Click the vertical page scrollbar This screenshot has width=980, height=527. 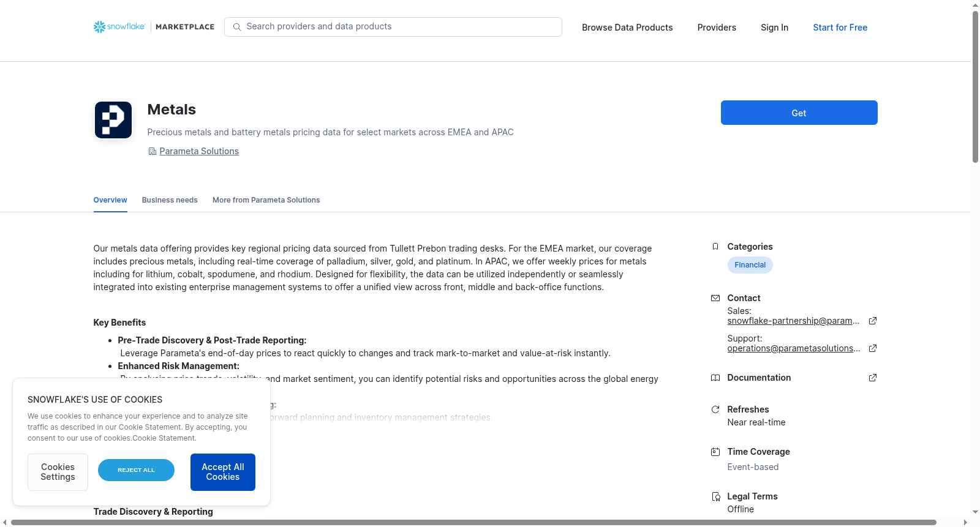(975, 86)
